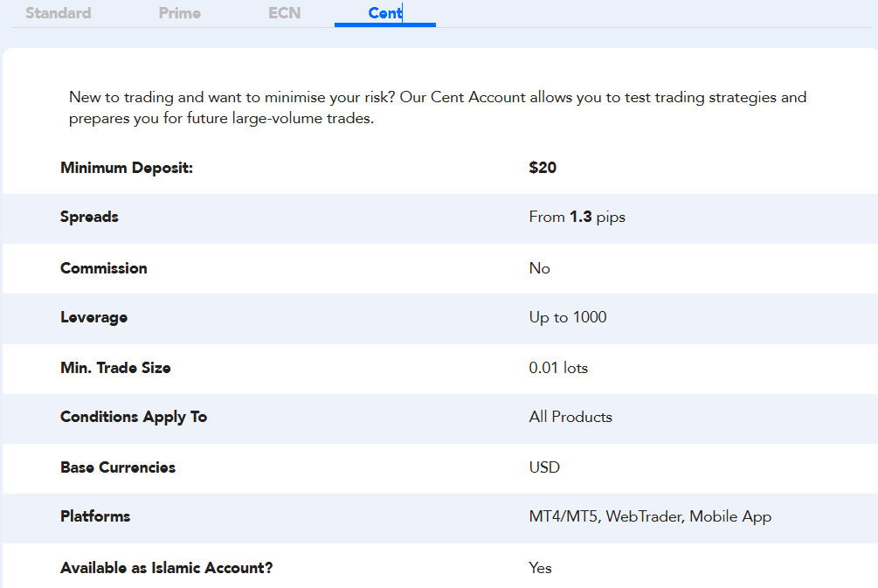Screen dimensions: 878x588
Task: Click the 'No' commission value
Action: [539, 268]
